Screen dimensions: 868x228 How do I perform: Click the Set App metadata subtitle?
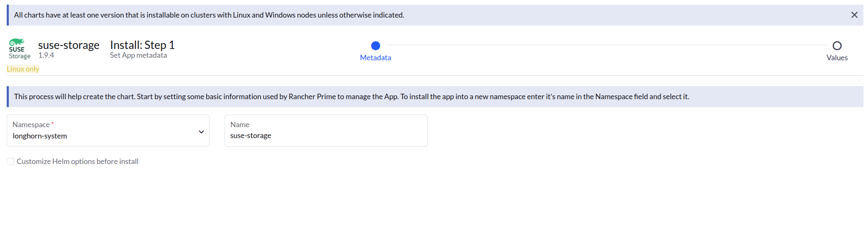[138, 55]
